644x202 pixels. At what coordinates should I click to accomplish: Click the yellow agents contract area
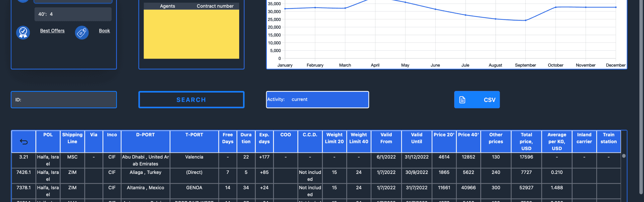[x=191, y=34]
